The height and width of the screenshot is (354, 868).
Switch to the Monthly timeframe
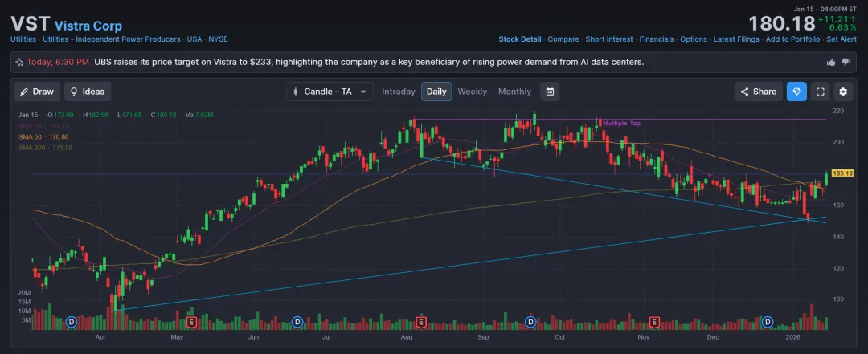click(514, 92)
